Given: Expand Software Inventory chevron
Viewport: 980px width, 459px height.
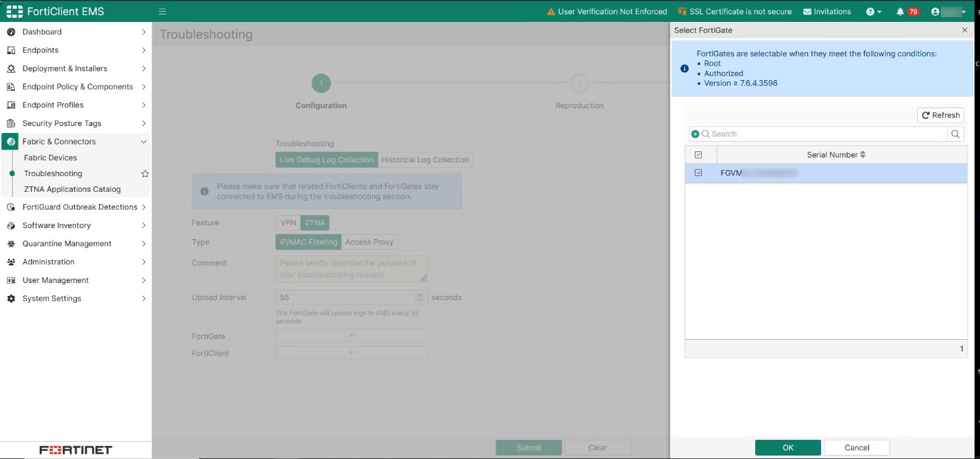Looking at the screenshot, I should pyautogui.click(x=143, y=225).
